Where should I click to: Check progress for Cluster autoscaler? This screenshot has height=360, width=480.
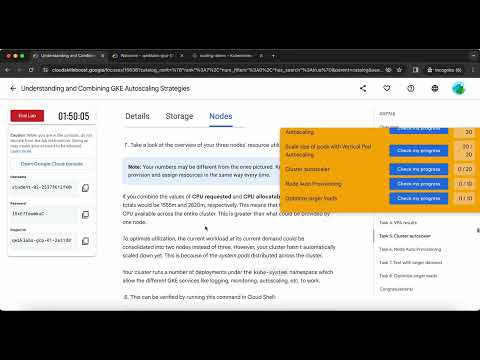[419, 169]
